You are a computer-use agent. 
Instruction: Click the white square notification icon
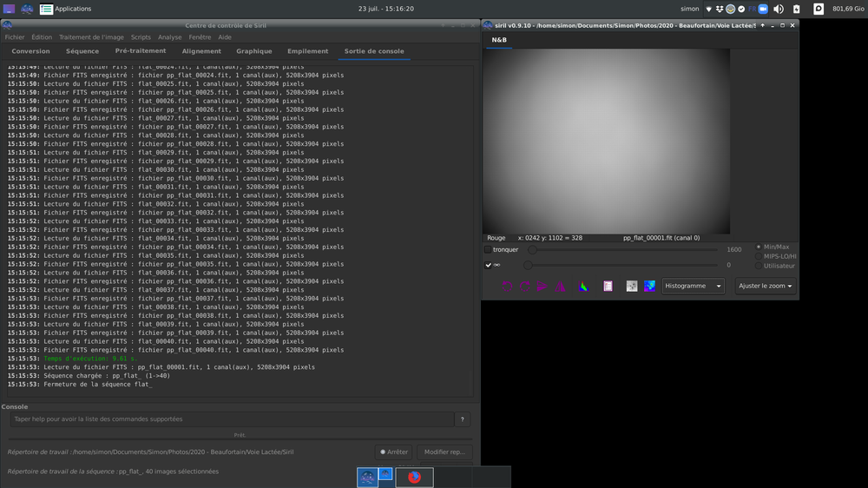[x=819, y=9]
